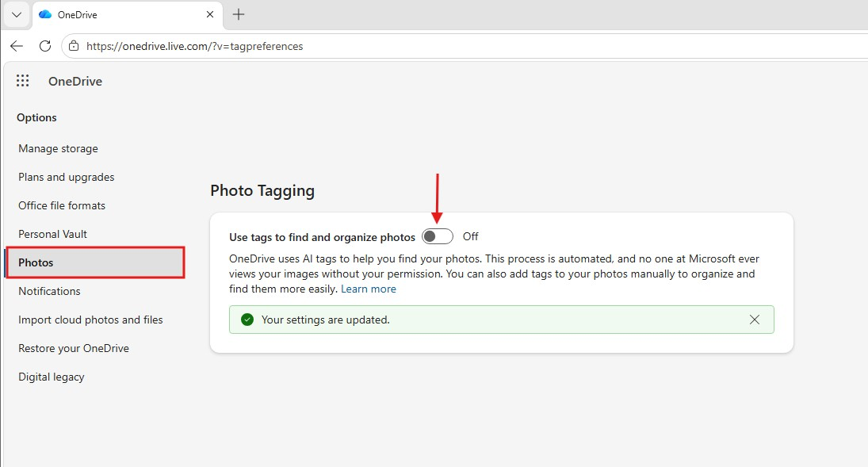The height and width of the screenshot is (467, 868).
Task: Click the site security lock icon
Action: coord(74,46)
